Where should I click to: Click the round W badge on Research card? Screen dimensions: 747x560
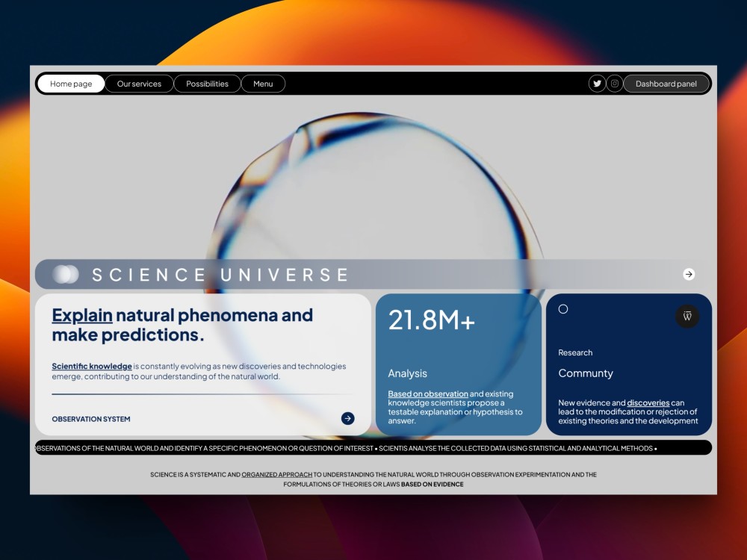pos(687,316)
